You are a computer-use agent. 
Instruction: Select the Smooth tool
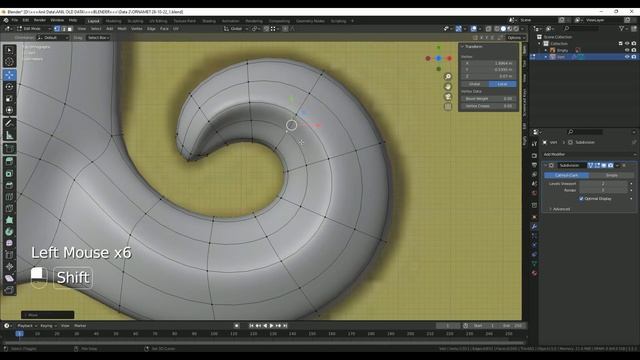click(9, 243)
